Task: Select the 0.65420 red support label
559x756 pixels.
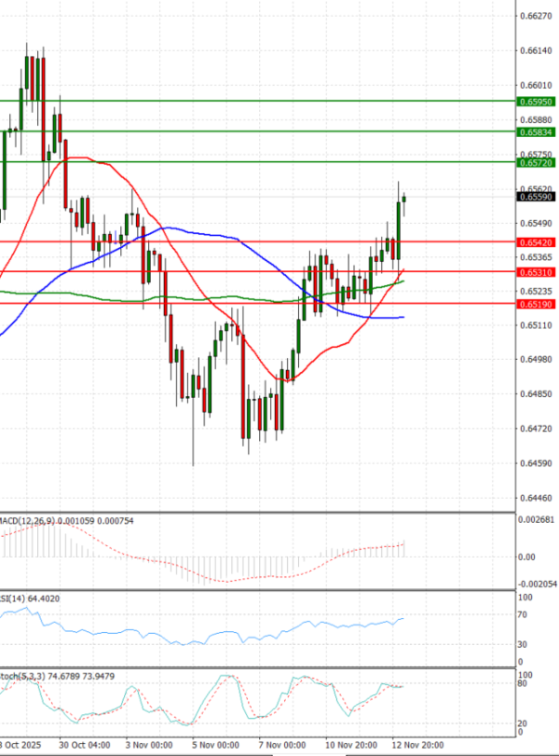Action: point(535,242)
